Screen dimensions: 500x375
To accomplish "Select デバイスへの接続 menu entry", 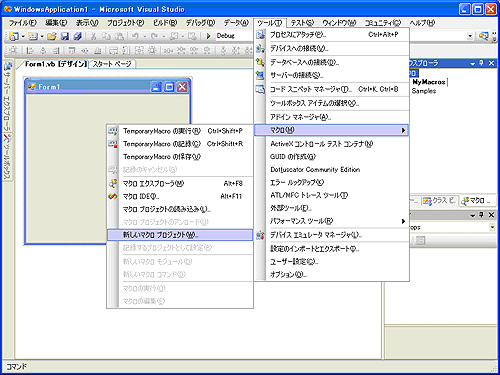I will 332,49.
